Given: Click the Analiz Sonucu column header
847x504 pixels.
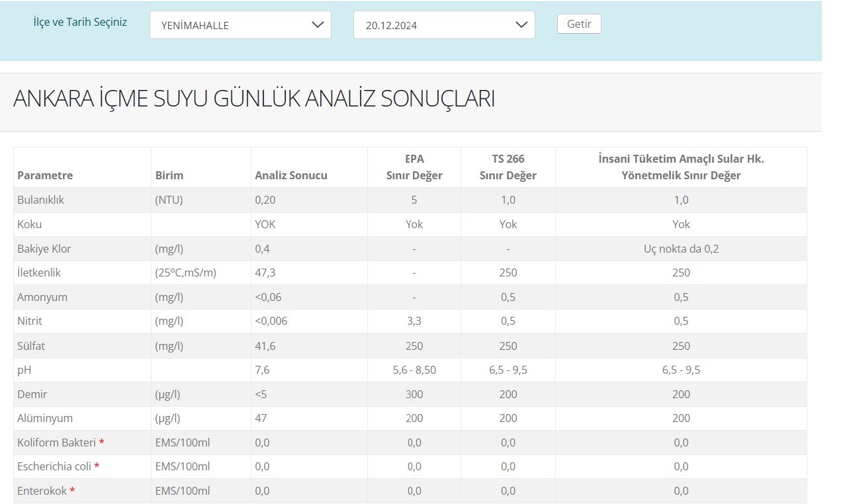Looking at the screenshot, I should 291,175.
